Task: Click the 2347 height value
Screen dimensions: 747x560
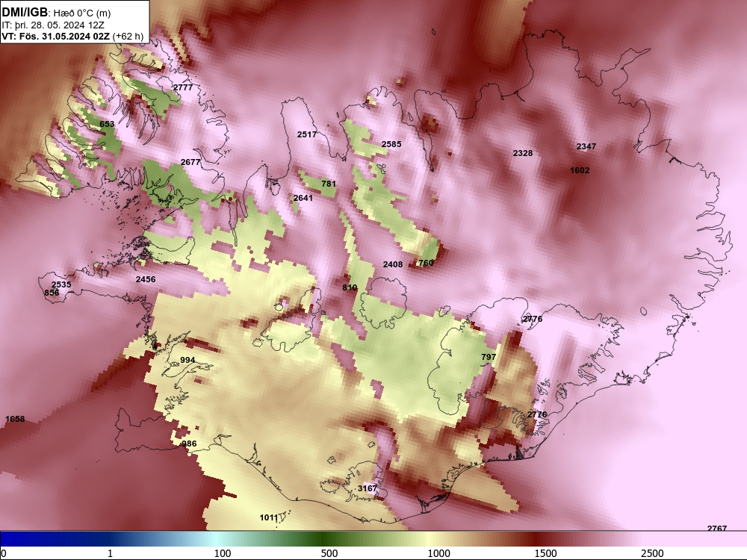Action: (586, 146)
